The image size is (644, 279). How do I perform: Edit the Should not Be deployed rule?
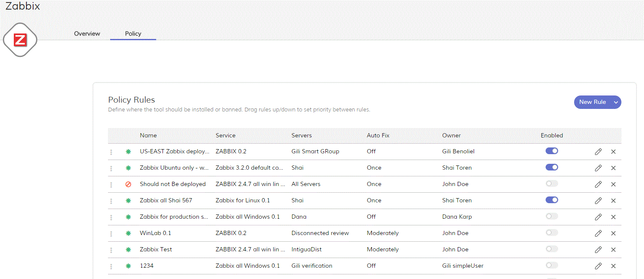pos(598,184)
